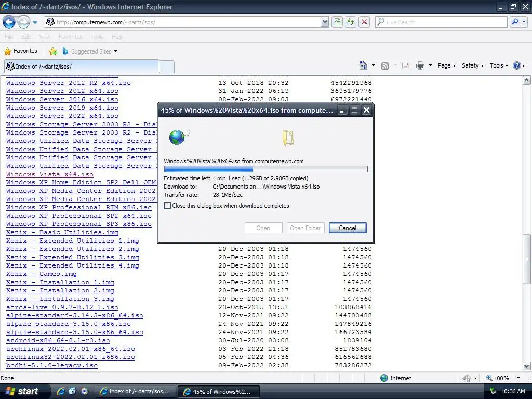The image size is (532, 399).
Task: Click the address bar URL field
Action: (182, 22)
